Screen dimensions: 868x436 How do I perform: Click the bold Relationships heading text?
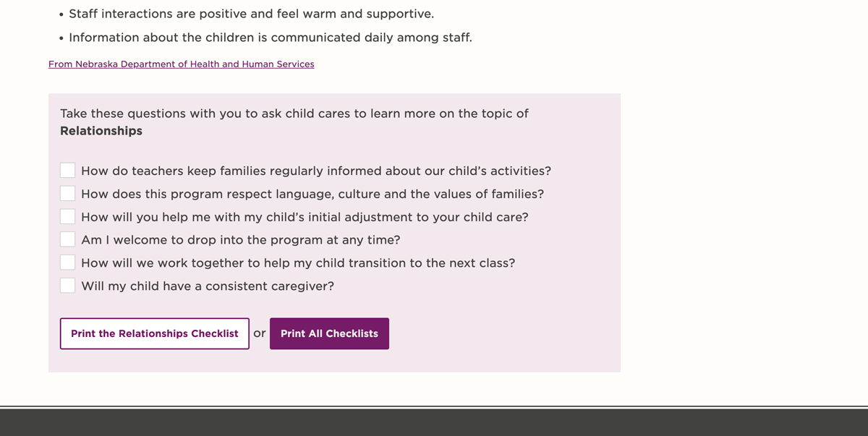[101, 130]
